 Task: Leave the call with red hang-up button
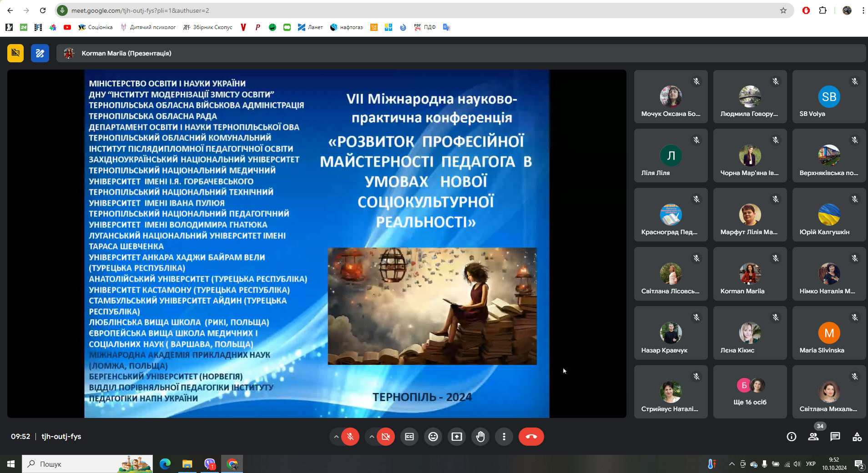tap(531, 437)
